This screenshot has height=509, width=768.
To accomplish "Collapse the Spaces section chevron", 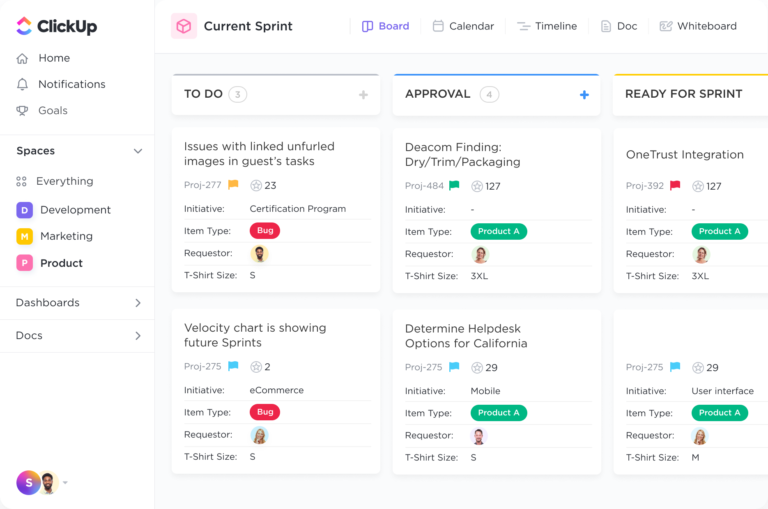I will (138, 151).
